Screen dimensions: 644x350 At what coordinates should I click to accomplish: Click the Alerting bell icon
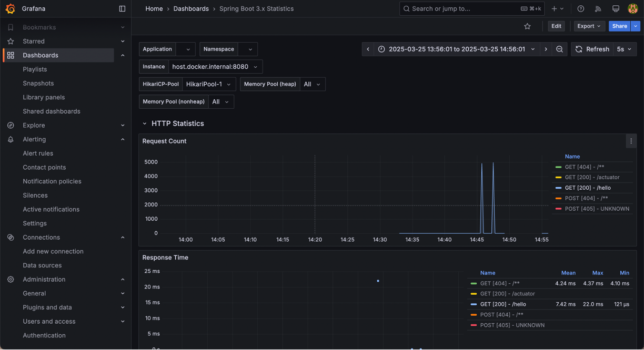(x=11, y=139)
